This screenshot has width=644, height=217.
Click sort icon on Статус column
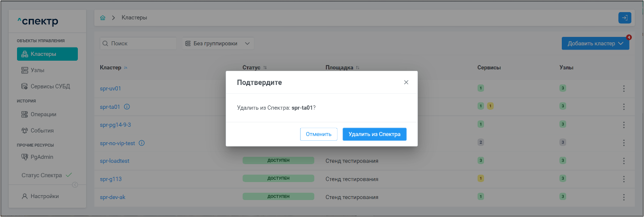[x=265, y=68]
